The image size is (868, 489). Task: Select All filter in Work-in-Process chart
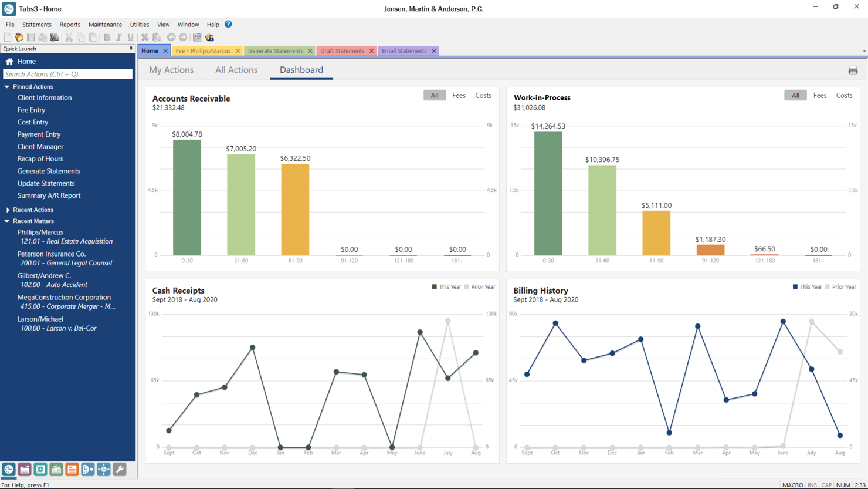coord(795,95)
